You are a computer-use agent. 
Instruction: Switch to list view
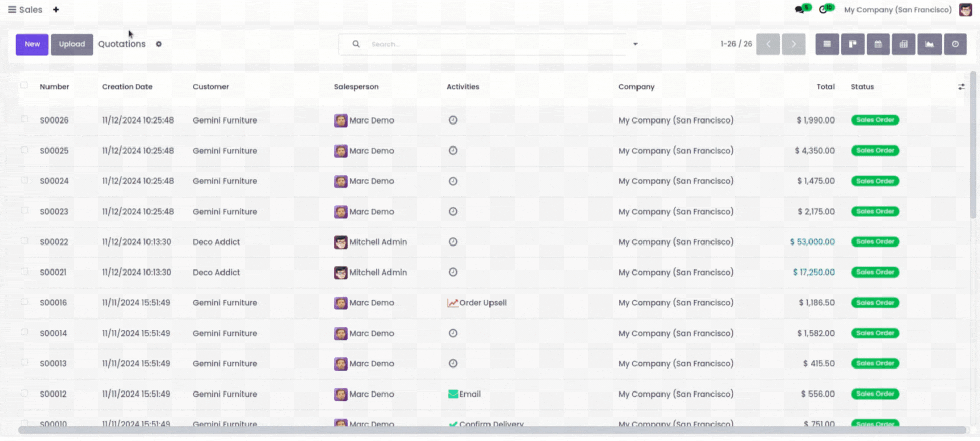click(827, 44)
